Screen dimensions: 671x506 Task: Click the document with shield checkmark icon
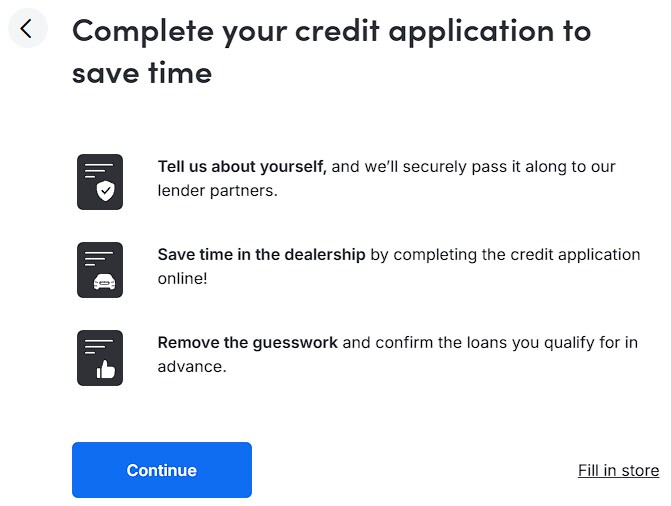100,182
